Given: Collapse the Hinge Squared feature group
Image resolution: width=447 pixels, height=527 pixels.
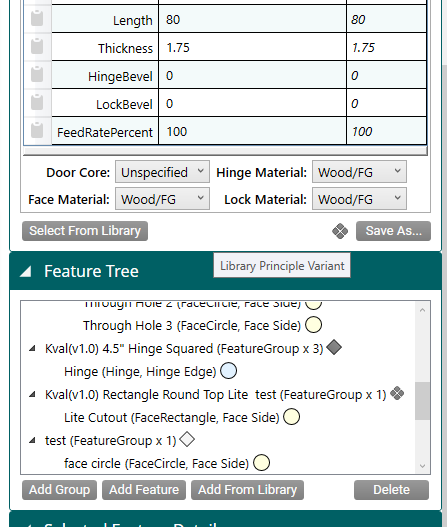Looking at the screenshot, I should tap(32, 349).
